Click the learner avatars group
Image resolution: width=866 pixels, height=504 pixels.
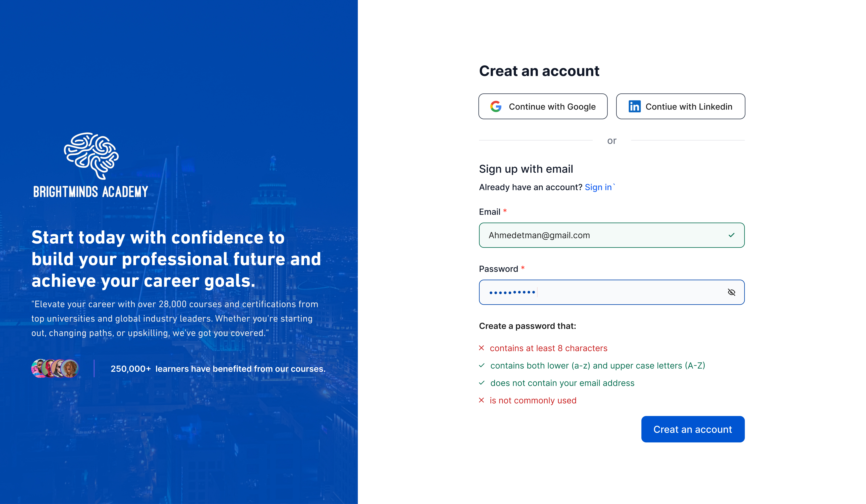(55, 368)
